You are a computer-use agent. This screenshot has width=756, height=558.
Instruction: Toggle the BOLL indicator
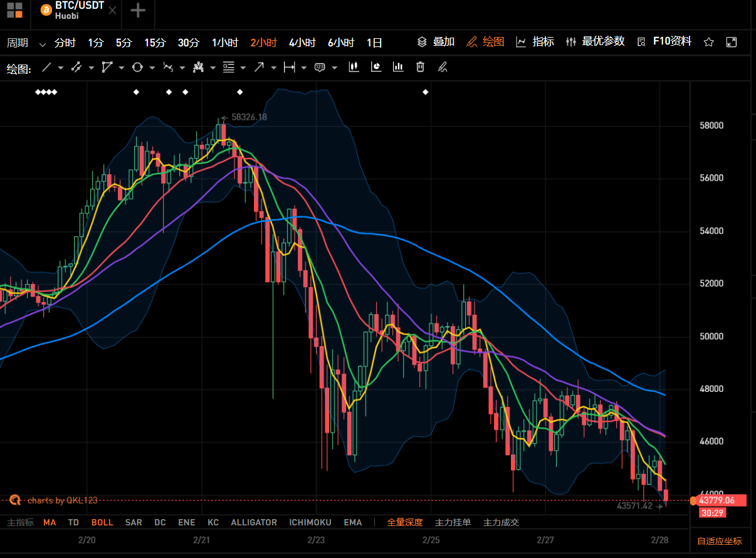click(x=102, y=522)
